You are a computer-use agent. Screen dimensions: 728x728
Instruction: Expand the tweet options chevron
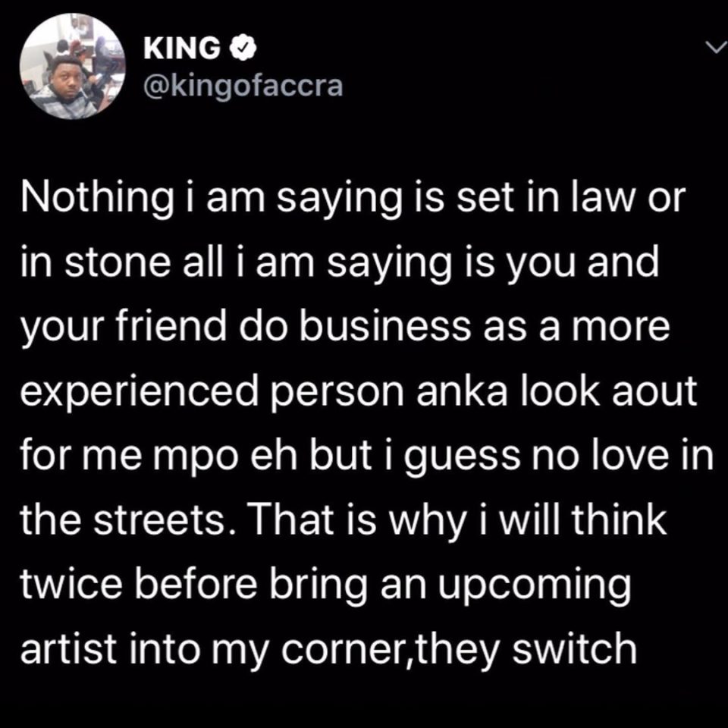pyautogui.click(x=714, y=47)
